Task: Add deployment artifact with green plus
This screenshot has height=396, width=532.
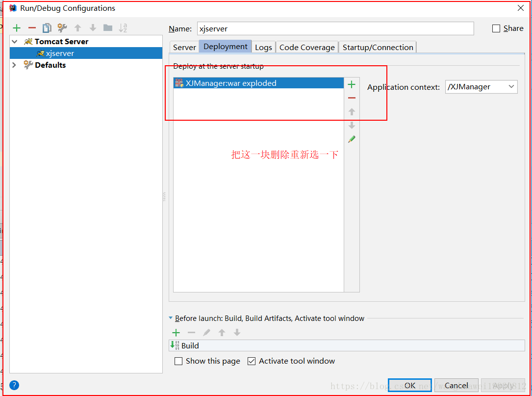Action: (x=352, y=84)
